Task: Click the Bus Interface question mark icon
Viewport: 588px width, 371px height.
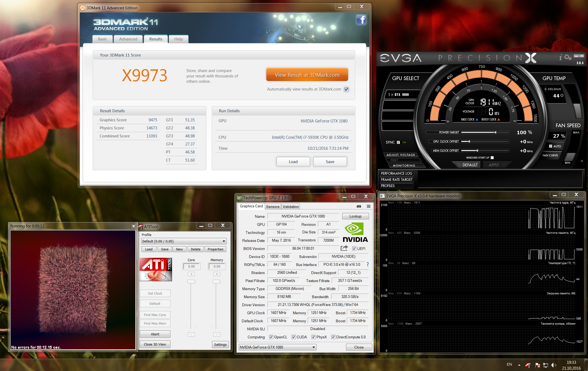Action: click(x=368, y=264)
